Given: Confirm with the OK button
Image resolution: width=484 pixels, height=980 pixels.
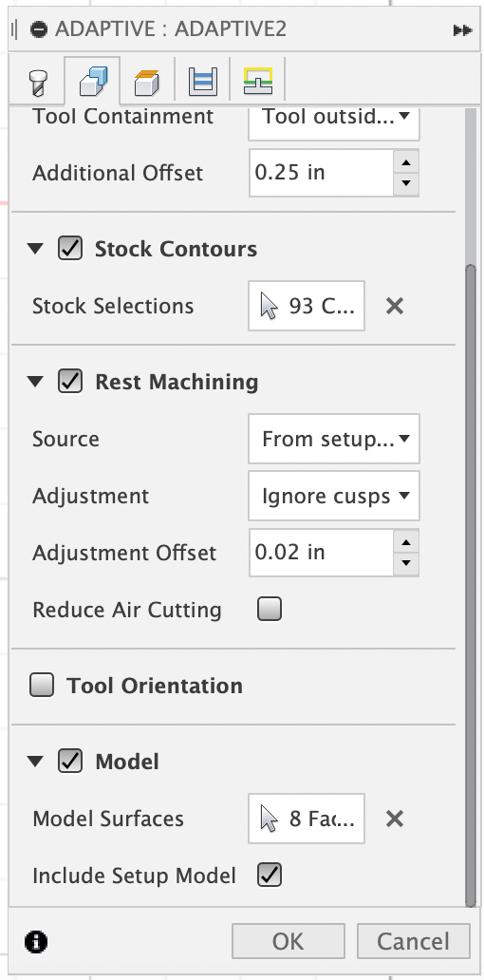Looking at the screenshot, I should 288,941.
